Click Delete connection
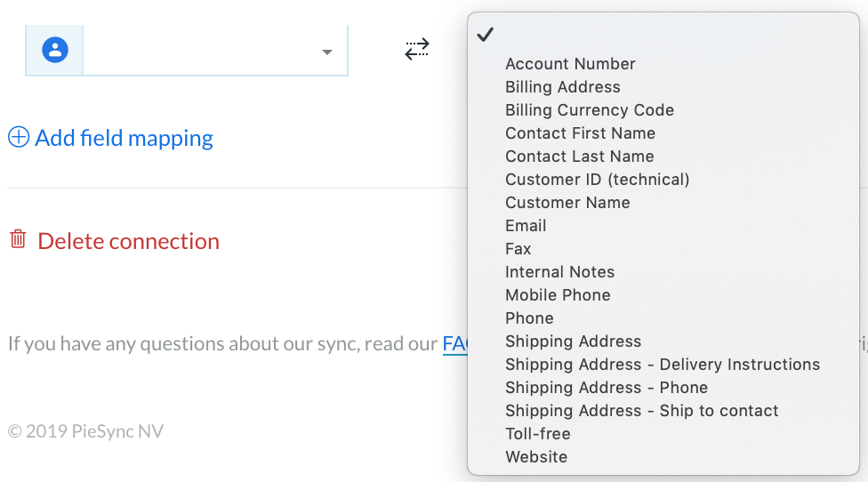Viewport: 868px width, 482px height. [x=128, y=241]
